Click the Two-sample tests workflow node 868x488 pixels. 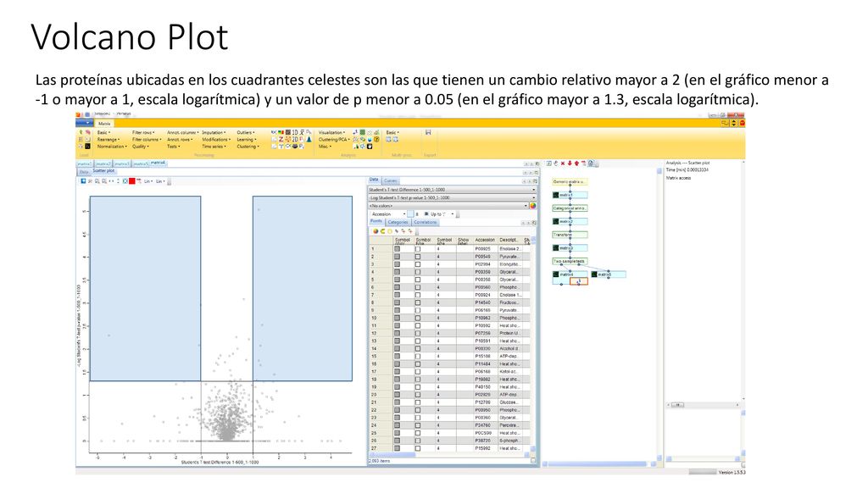570,261
